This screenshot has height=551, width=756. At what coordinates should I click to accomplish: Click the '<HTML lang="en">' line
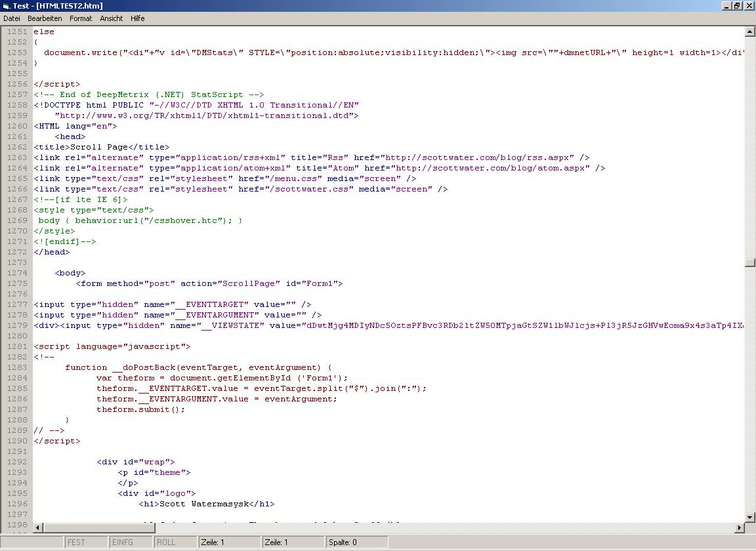tap(75, 126)
